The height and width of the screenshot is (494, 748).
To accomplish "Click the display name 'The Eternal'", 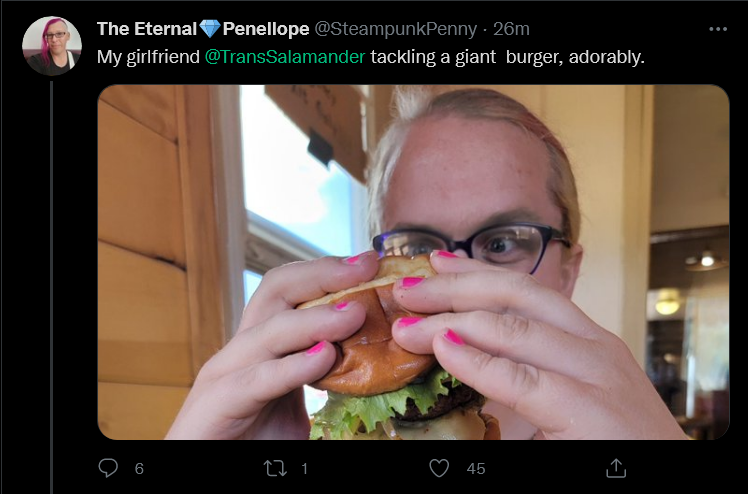I will (147, 29).
